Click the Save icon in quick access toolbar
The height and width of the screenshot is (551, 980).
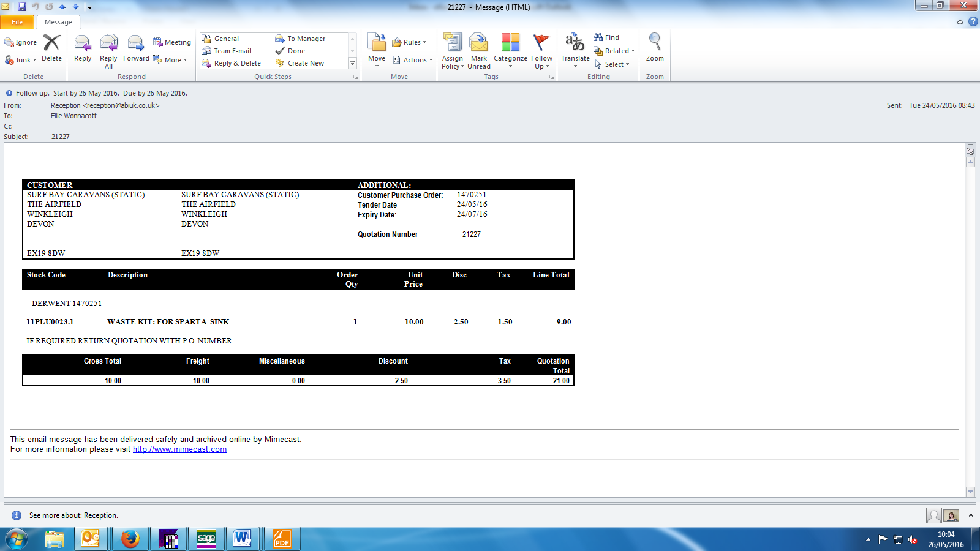(x=22, y=7)
